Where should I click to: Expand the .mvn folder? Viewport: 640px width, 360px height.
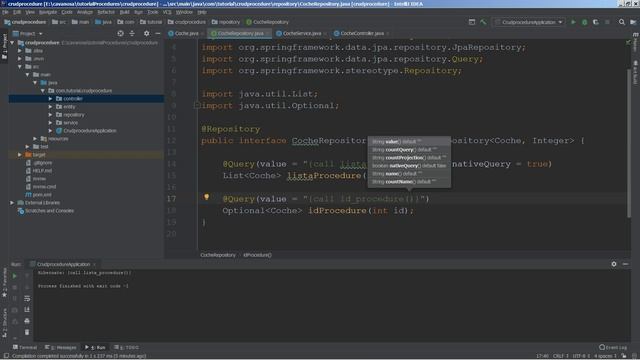coord(20,59)
